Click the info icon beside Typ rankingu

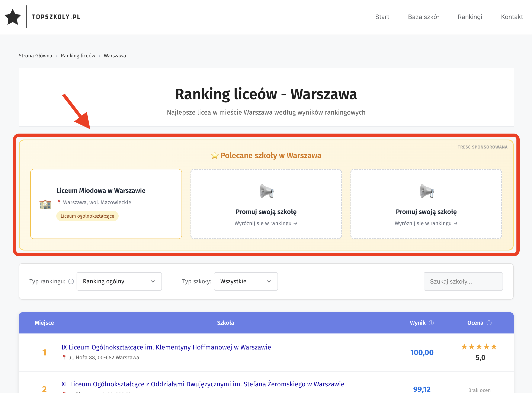[x=71, y=281]
